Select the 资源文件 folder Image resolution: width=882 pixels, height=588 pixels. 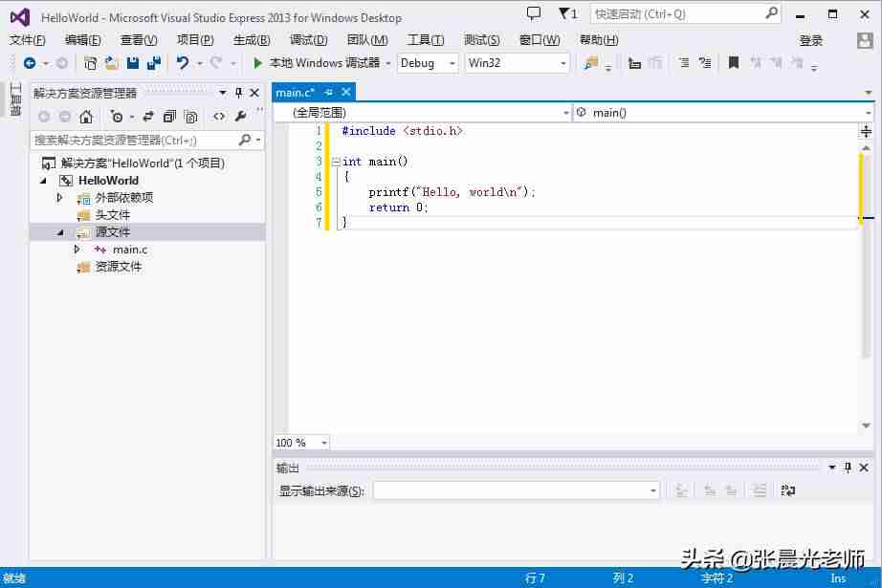pyautogui.click(x=118, y=267)
